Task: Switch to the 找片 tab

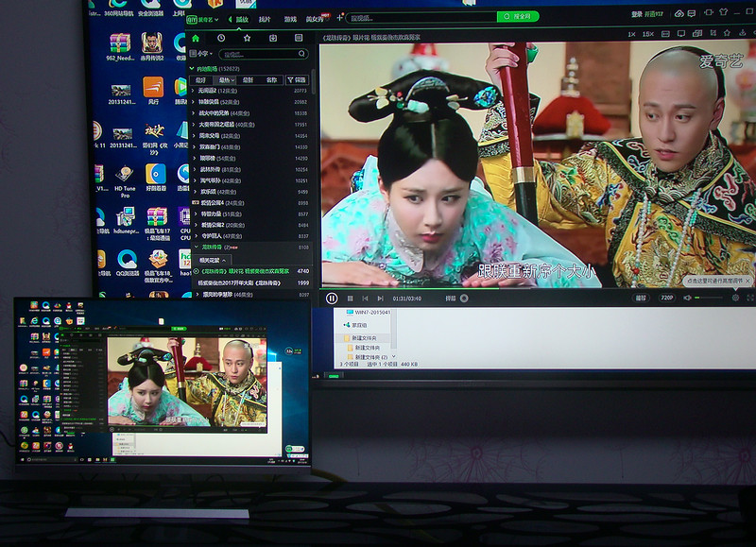Action: tap(265, 19)
